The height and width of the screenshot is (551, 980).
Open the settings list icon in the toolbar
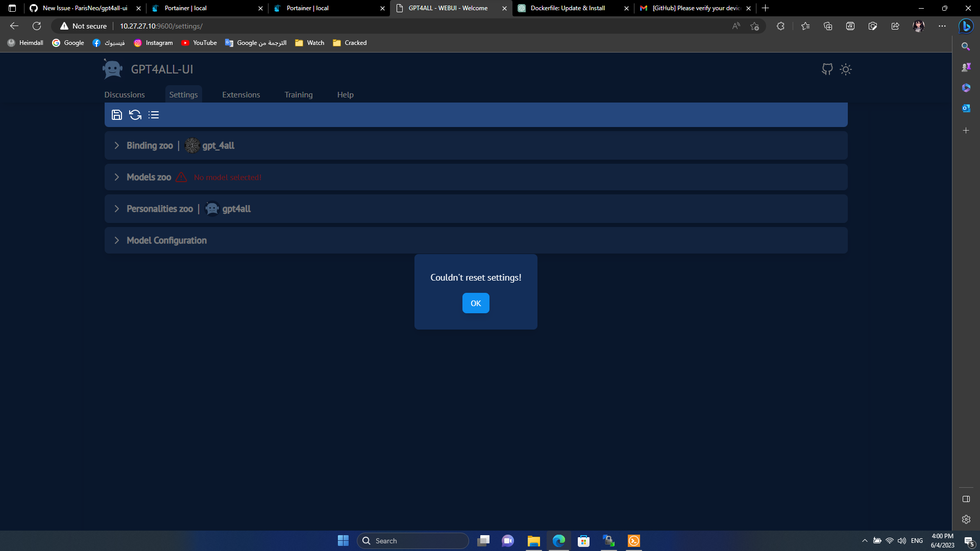[x=154, y=115]
